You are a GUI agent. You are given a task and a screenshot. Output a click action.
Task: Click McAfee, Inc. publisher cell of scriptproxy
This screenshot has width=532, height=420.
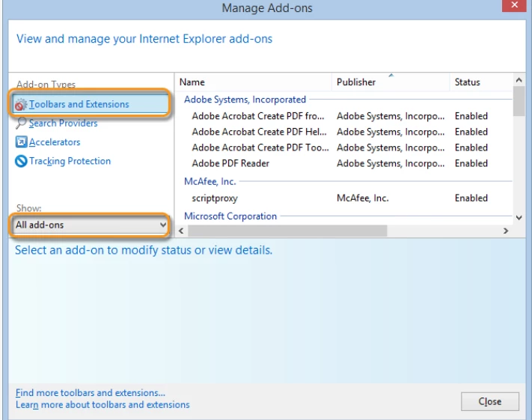[363, 198]
